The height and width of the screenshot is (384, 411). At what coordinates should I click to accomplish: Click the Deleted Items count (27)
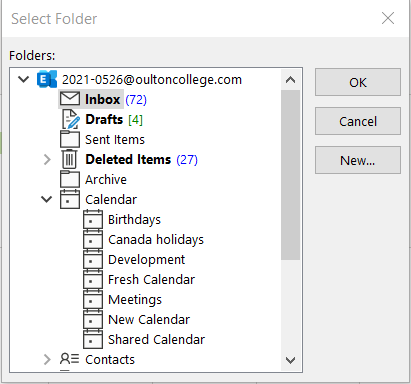coord(187,159)
